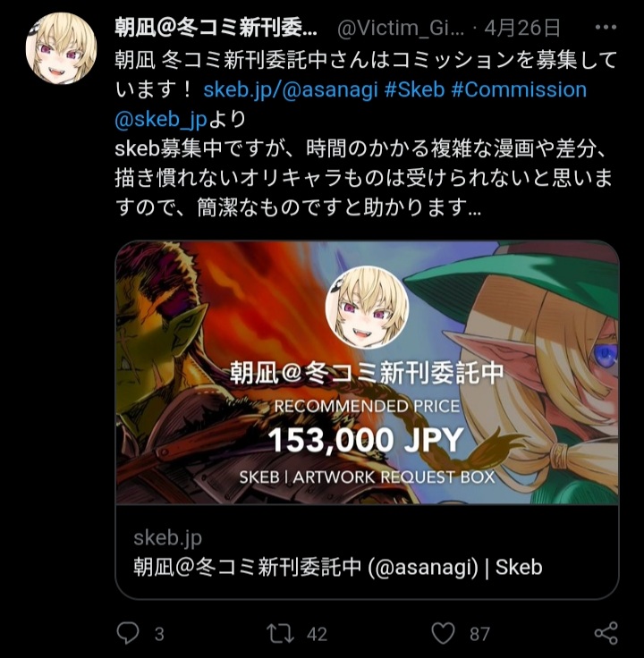Open the 153,000 JPY recommended price banner

366,440
